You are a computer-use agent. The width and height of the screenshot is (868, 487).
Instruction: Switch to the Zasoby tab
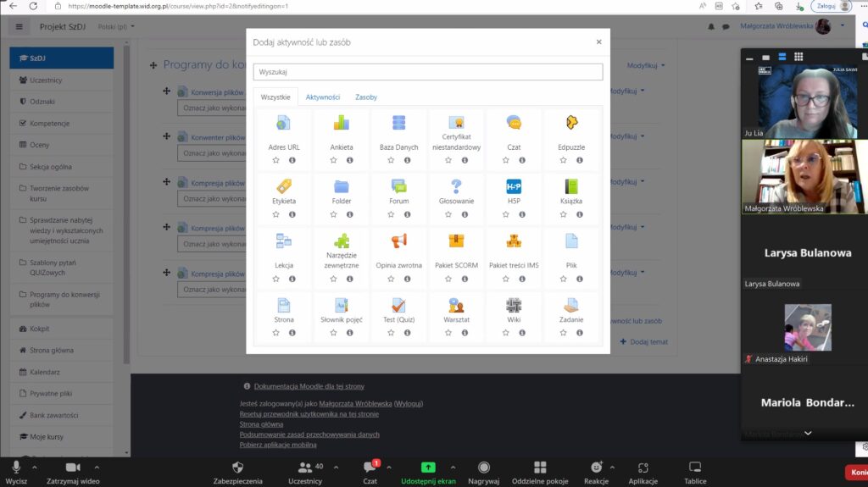click(x=366, y=97)
